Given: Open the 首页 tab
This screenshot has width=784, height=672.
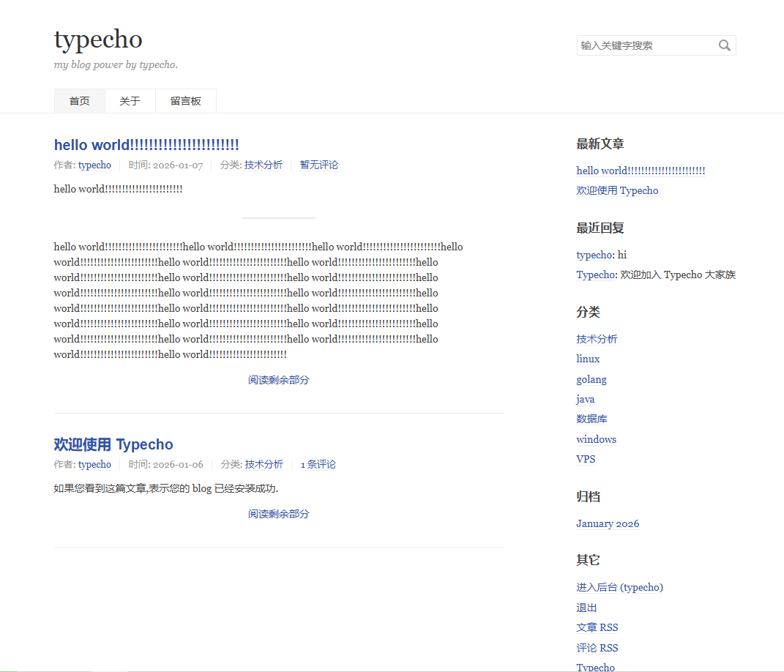Looking at the screenshot, I should [x=79, y=101].
